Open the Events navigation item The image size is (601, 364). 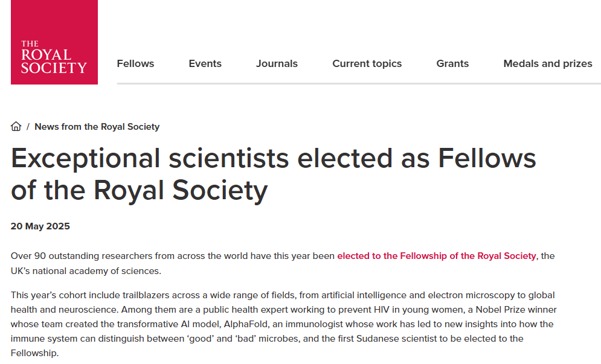click(205, 63)
